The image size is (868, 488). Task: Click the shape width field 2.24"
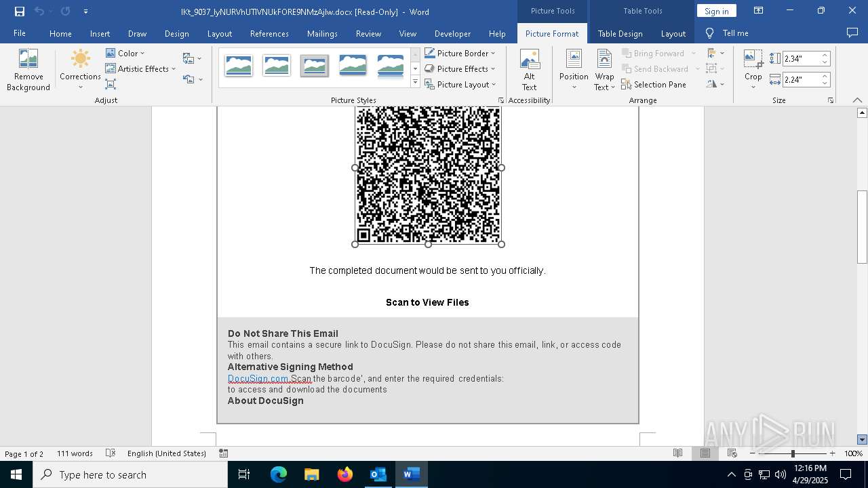(802, 79)
